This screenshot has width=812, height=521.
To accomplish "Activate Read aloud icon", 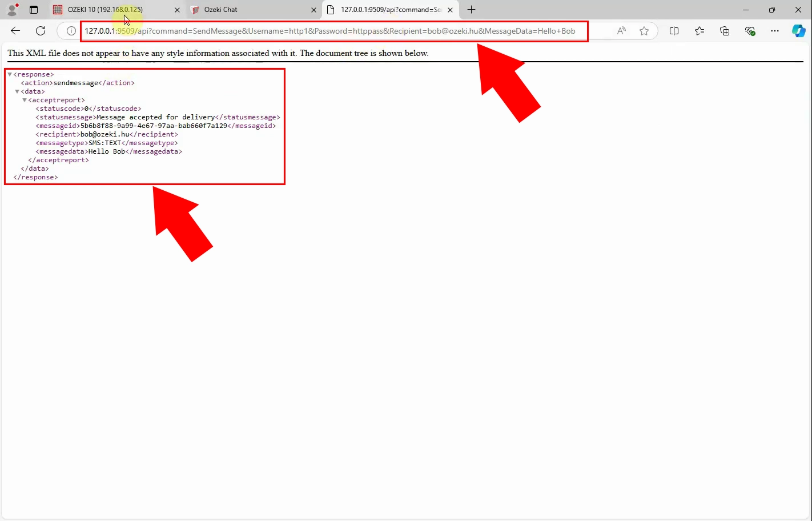I will (x=621, y=31).
